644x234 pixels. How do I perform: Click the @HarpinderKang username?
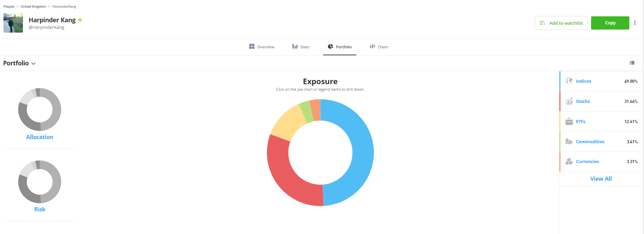[x=46, y=27]
